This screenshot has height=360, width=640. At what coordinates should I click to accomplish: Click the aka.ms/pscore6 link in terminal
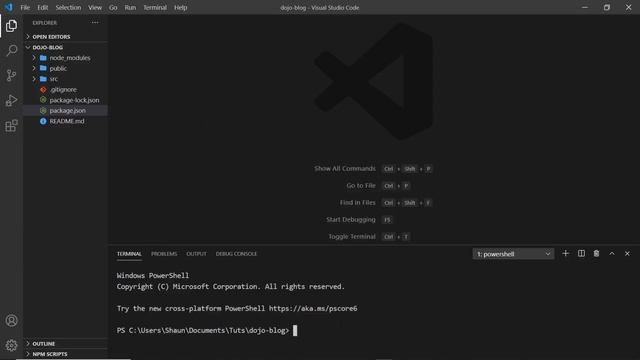coord(313,309)
